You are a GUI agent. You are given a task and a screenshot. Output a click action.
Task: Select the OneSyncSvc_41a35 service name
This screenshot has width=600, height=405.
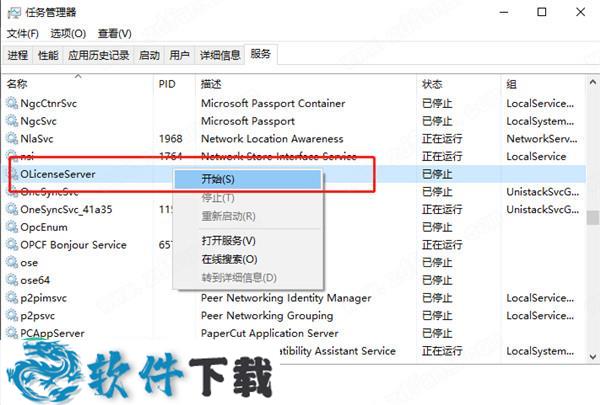click(66, 209)
